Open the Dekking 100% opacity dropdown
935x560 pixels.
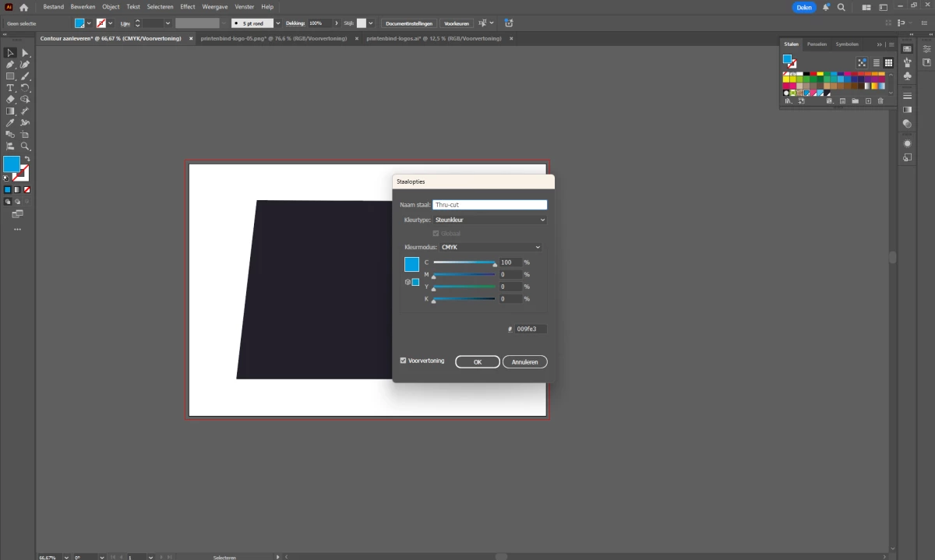coord(335,23)
